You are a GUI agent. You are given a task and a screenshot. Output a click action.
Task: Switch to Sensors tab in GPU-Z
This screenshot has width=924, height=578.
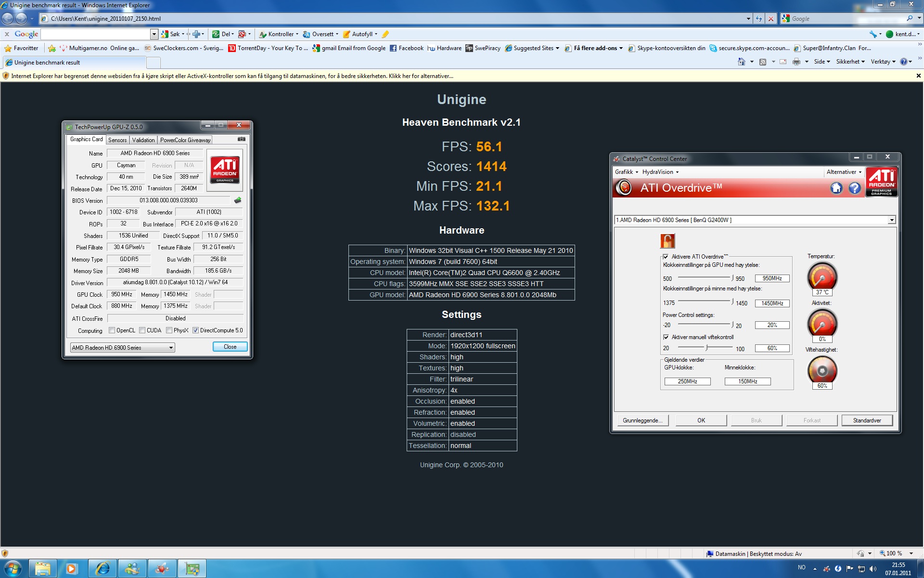coord(117,140)
